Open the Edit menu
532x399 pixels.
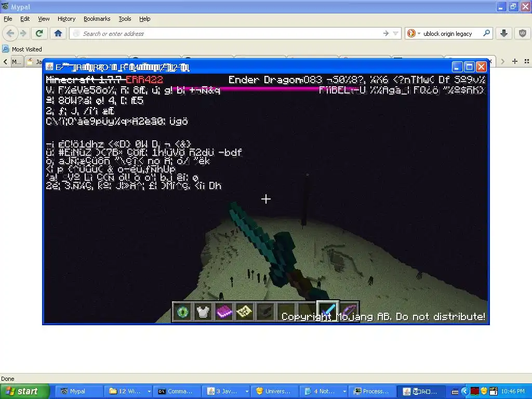click(x=25, y=19)
